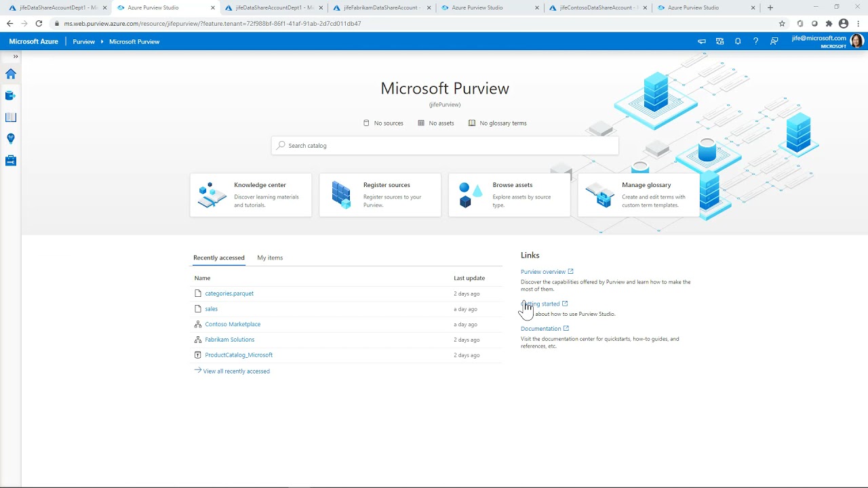Click the Knowledge center card icon
The width and height of the screenshot is (868, 488).
(x=212, y=195)
